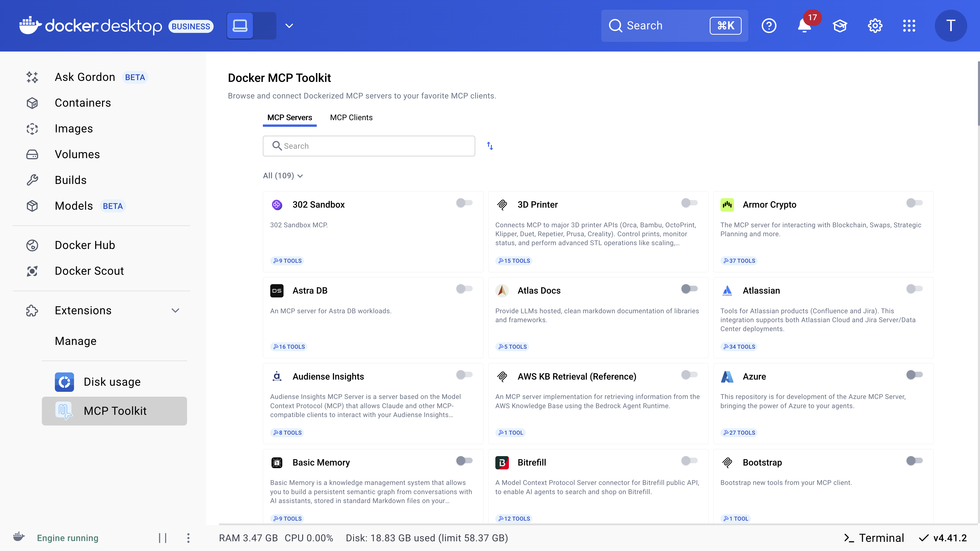Select MCP Toolkit in the sidebar

[x=114, y=411]
